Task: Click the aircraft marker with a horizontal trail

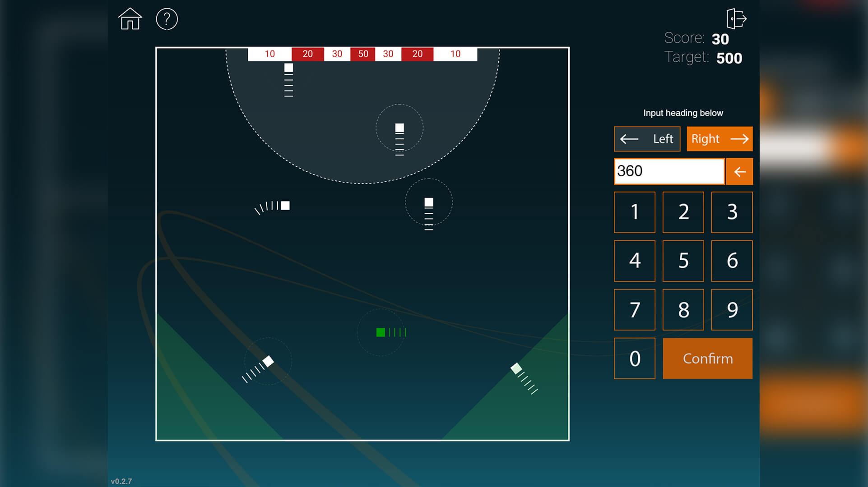Action: pos(285,206)
